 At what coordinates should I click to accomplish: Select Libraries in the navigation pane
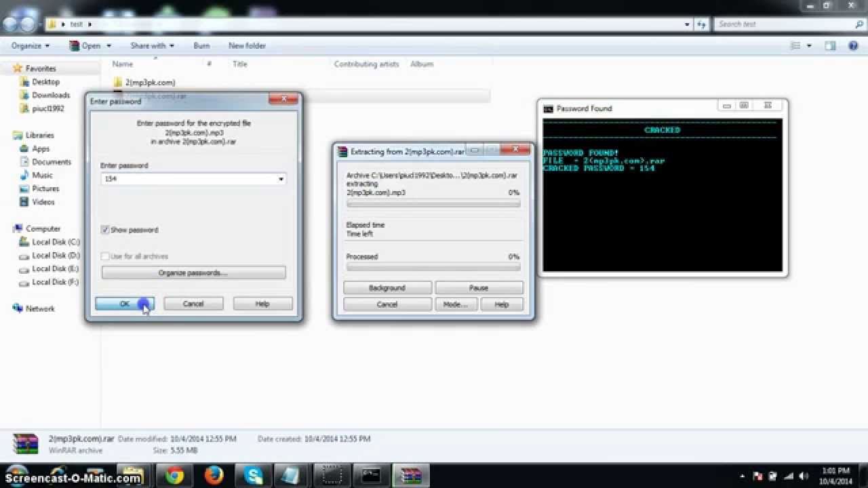[x=39, y=135]
